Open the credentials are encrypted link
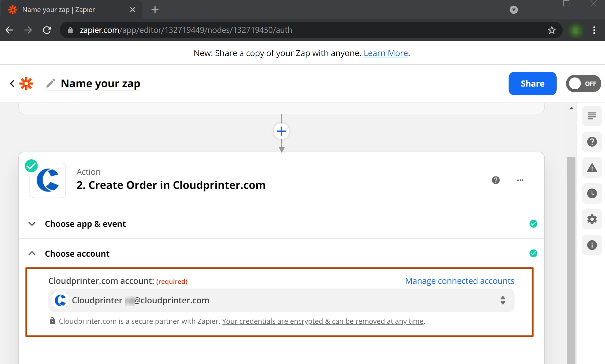The height and width of the screenshot is (364, 605). click(x=323, y=321)
